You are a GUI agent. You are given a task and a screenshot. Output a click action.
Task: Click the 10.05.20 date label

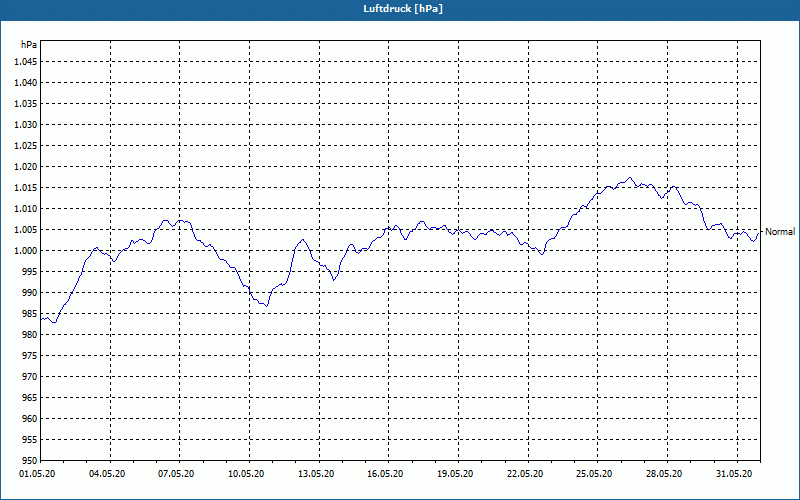pyautogui.click(x=246, y=474)
